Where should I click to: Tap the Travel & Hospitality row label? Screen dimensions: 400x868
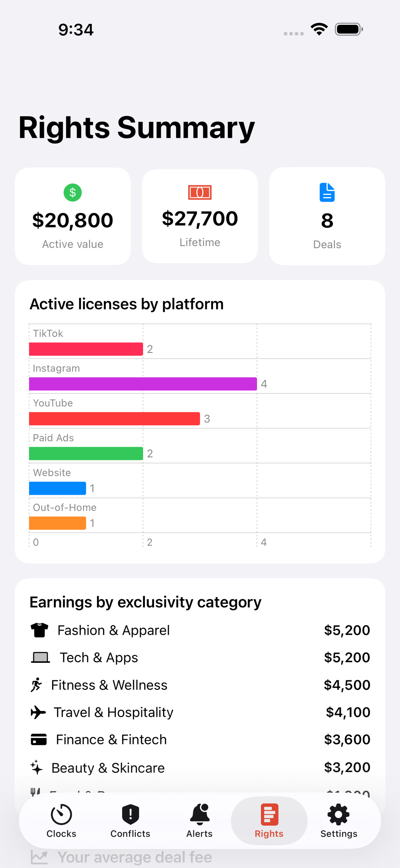tap(113, 712)
